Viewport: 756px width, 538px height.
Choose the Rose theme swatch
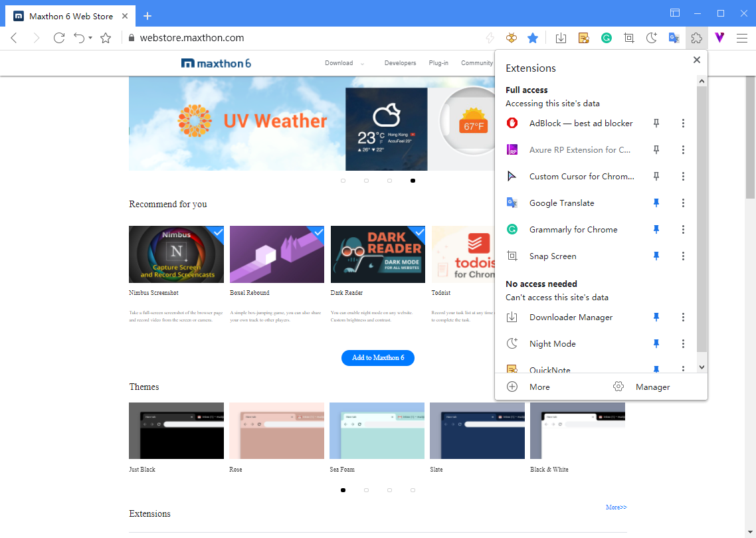coord(277,431)
